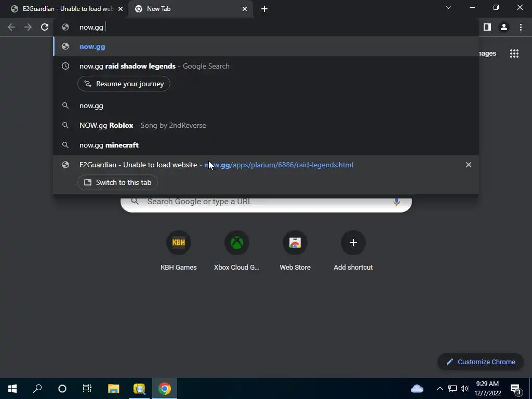Open Windows taskbar search

click(x=37, y=389)
